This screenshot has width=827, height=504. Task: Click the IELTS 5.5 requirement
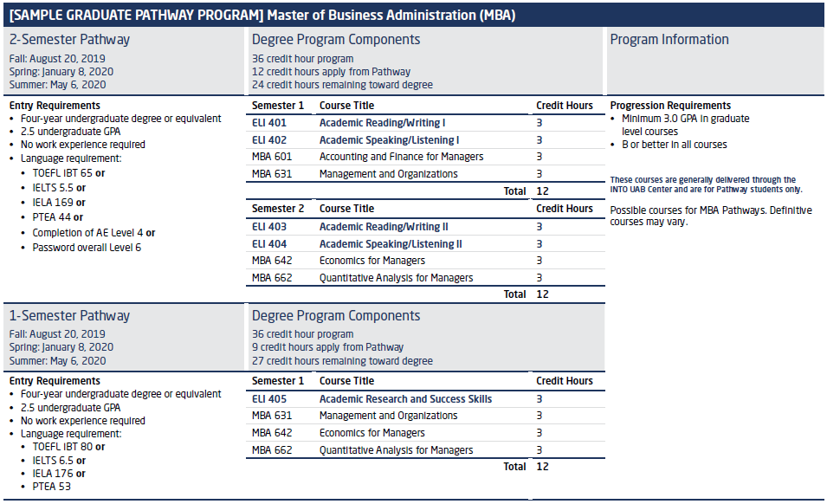(x=59, y=188)
